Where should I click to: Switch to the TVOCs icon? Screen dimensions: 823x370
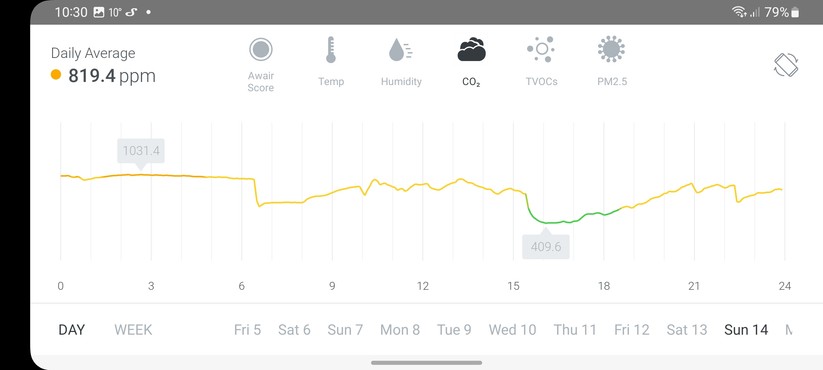tap(541, 49)
